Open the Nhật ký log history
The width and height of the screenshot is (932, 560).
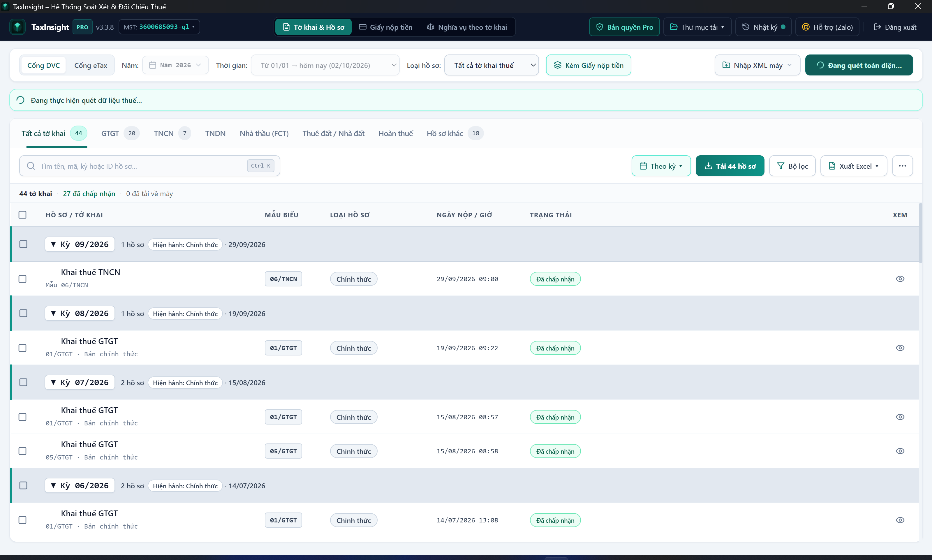click(763, 27)
